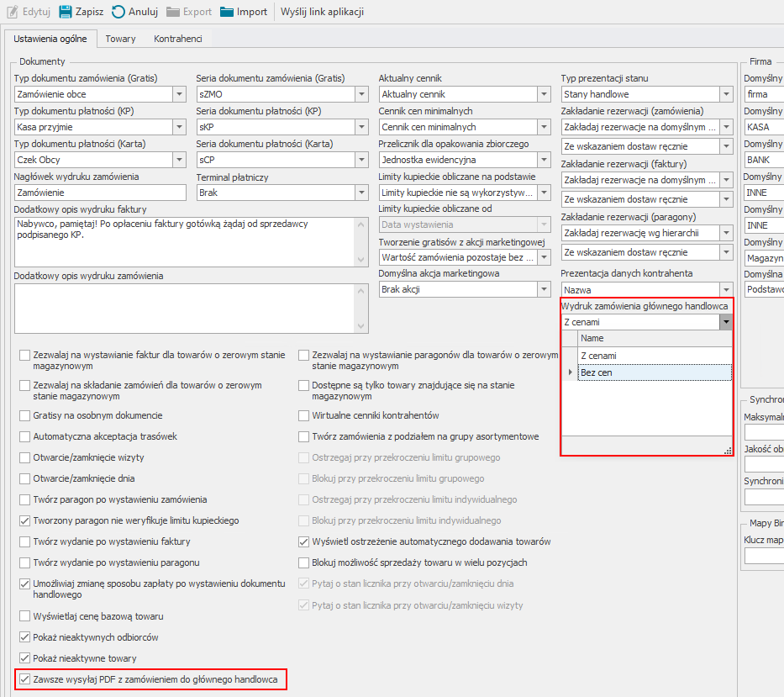
Task: Click the Anuluj undo icon
Action: (118, 12)
